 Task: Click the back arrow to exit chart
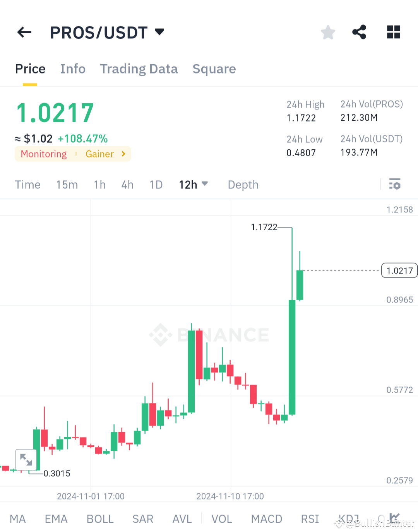pos(24,32)
